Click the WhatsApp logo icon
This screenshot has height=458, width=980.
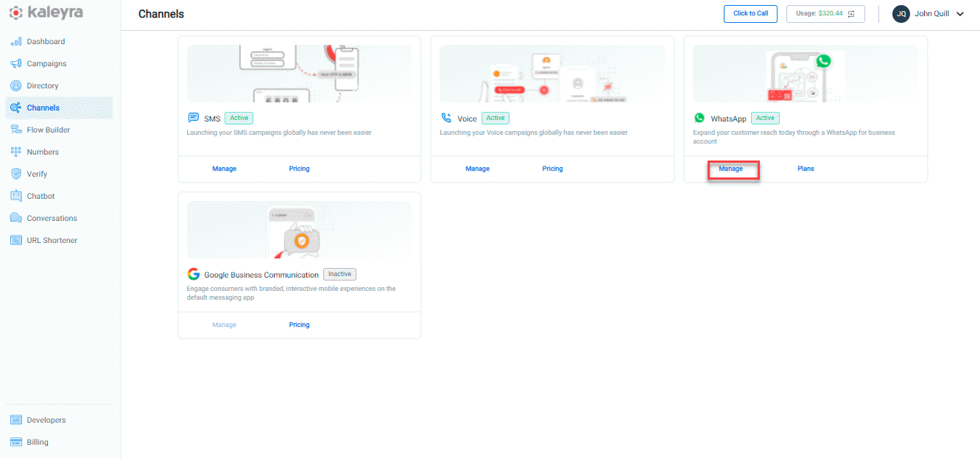coord(699,118)
